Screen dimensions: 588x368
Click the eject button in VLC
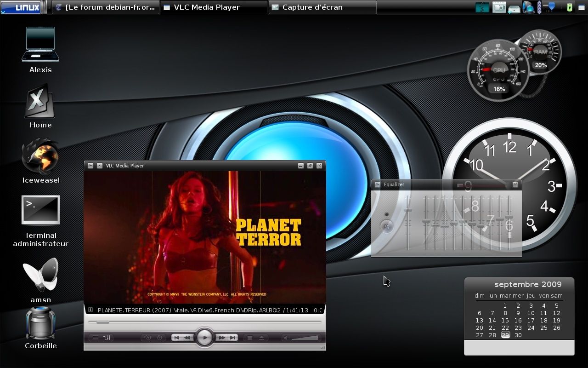pyautogui.click(x=261, y=338)
